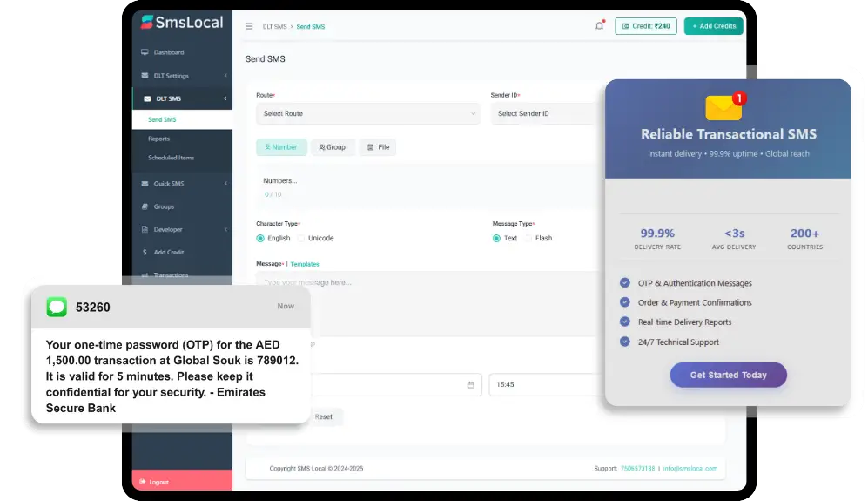Open the calendar date picker icon
The image size is (868, 501).
471,384
